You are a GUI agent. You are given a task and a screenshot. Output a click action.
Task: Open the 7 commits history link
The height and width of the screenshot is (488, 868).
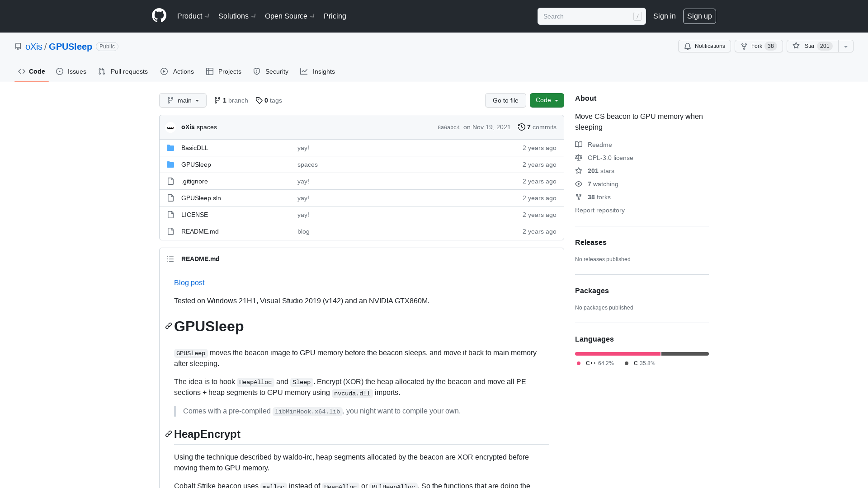tap(537, 127)
